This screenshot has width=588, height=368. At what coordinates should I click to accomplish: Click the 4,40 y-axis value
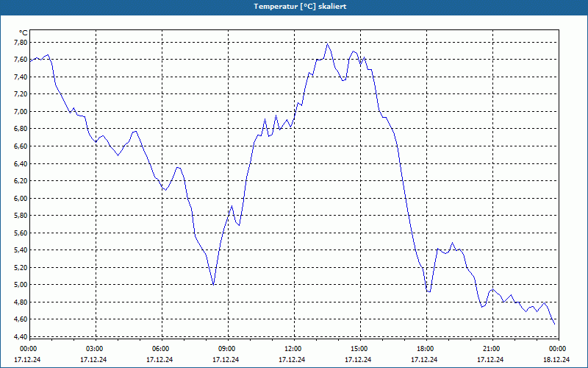click(x=21, y=336)
